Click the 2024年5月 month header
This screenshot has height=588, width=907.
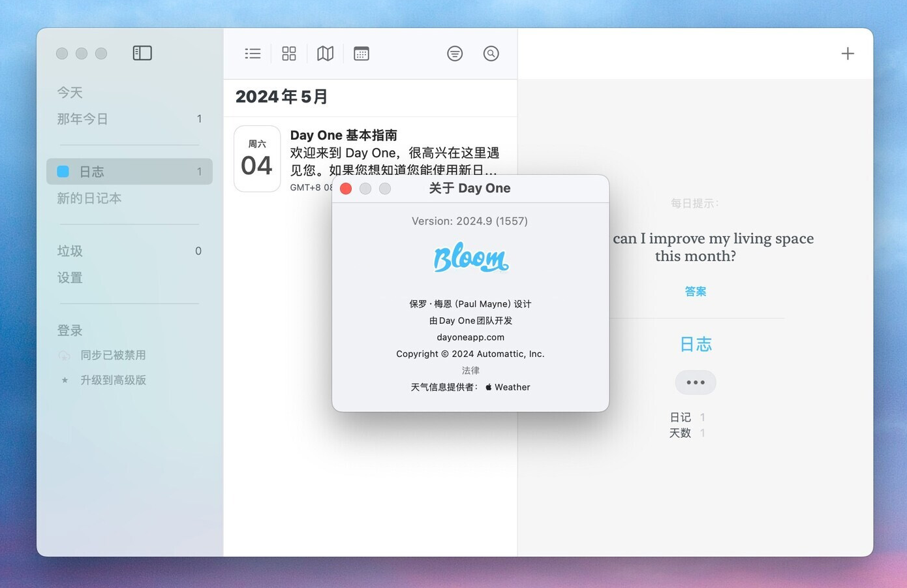(x=282, y=97)
